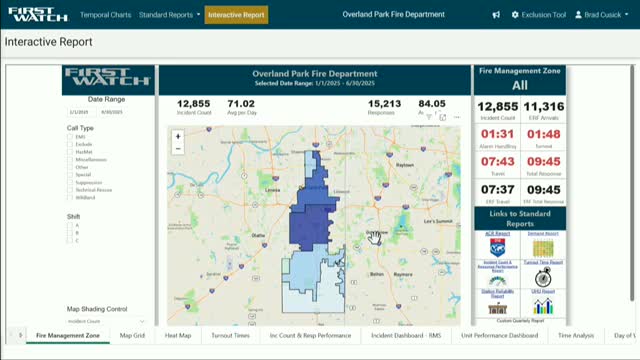Click the Demand Report grid icon
Screen dimensions: 640x360
(543, 248)
